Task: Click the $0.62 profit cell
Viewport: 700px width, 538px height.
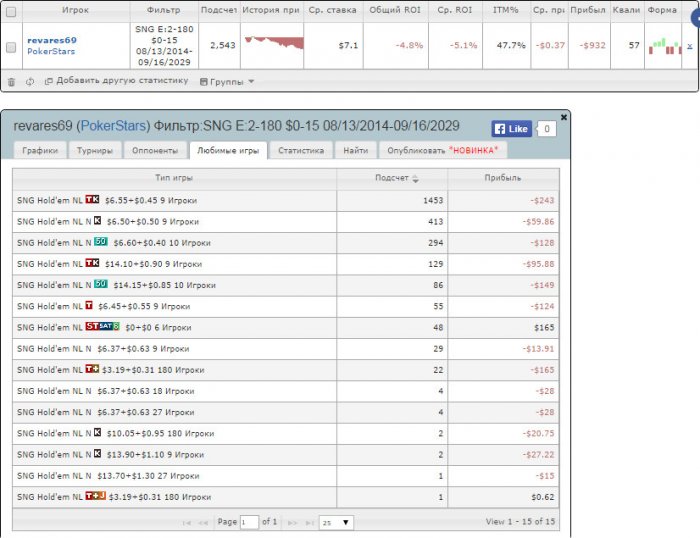Action: click(x=503, y=497)
